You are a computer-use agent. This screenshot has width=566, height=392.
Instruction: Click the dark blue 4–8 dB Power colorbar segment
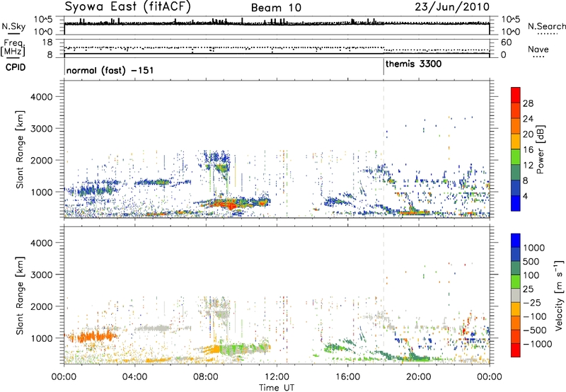click(516, 188)
